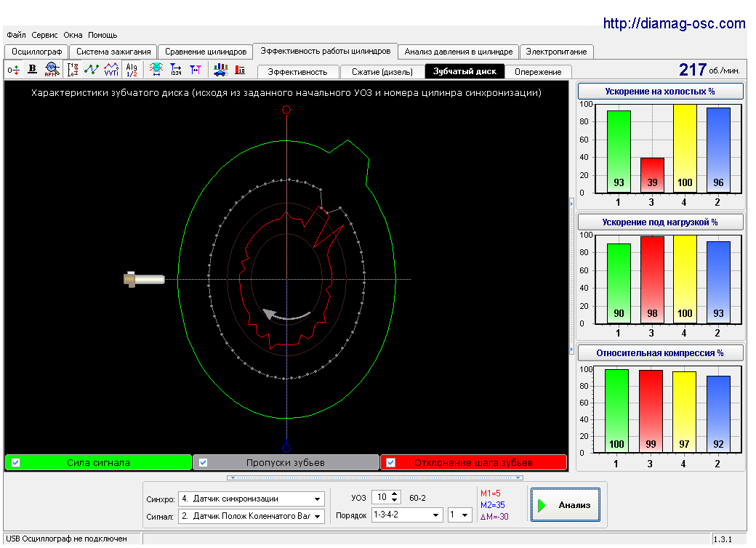The image size is (756, 548).
Task: Open the Сигнал sensor dropdown
Action: pyautogui.click(x=317, y=517)
